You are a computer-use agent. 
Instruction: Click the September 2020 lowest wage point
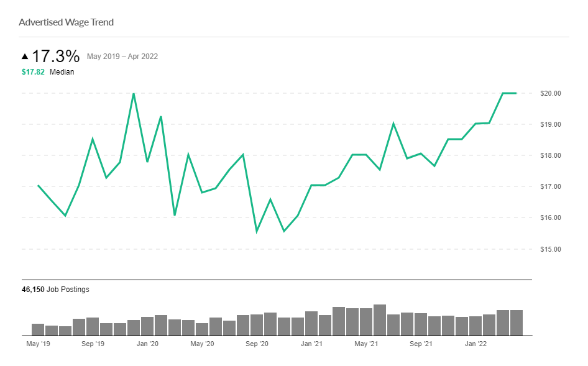pos(257,231)
